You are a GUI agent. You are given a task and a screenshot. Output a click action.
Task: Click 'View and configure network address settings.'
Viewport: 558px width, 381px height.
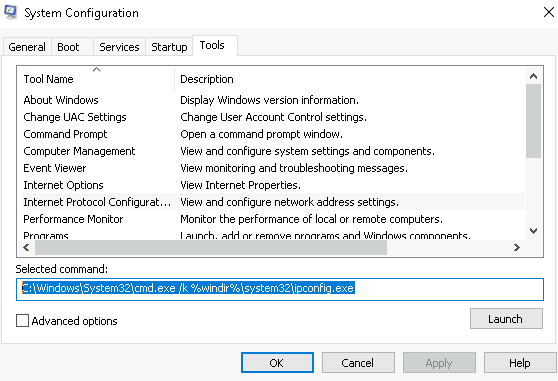(x=289, y=202)
